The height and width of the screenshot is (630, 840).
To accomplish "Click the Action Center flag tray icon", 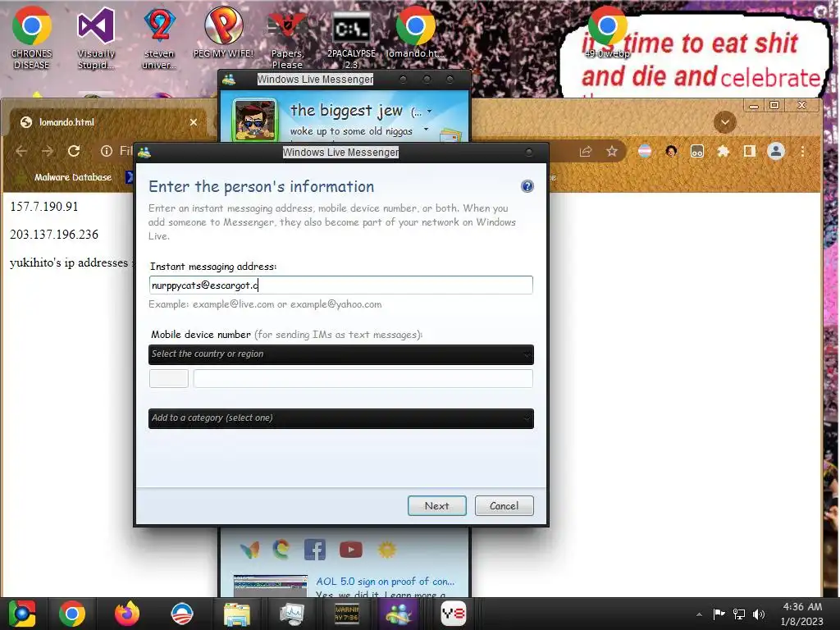I will click(719, 614).
